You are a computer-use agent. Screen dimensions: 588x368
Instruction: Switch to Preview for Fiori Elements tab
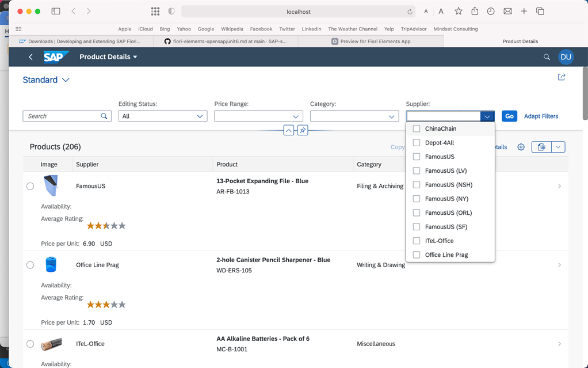point(371,41)
